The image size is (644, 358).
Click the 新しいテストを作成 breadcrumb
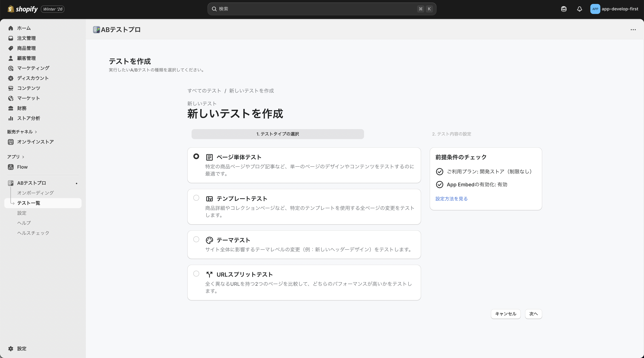click(251, 91)
